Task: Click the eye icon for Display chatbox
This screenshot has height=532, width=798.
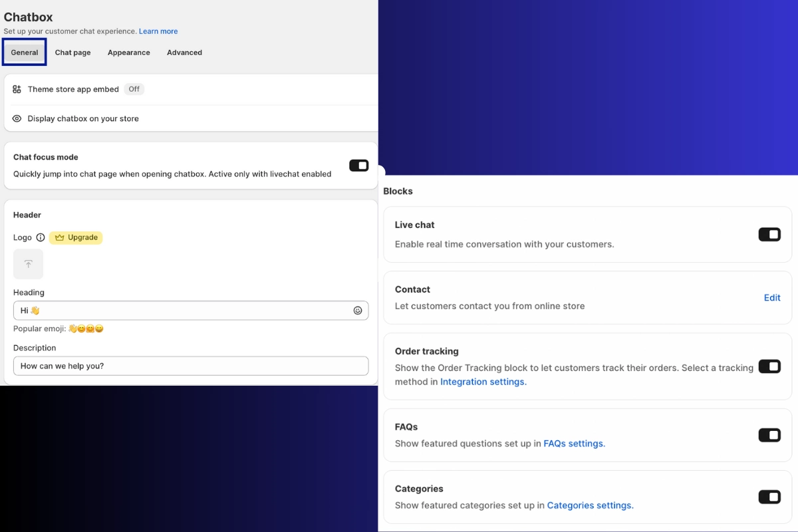Action: point(17,118)
